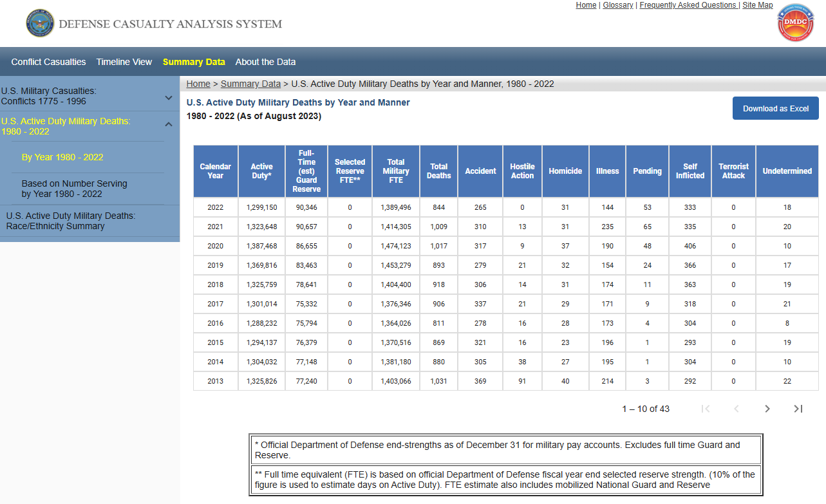Expand U.S. Military Casualties Conflicts 1775-1996 section
The image size is (826, 504).
point(169,98)
